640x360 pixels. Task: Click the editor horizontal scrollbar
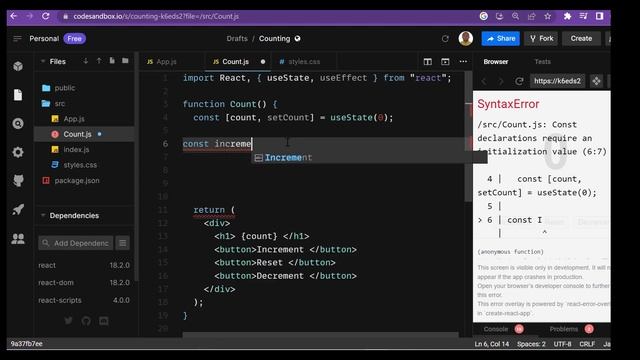point(320,335)
